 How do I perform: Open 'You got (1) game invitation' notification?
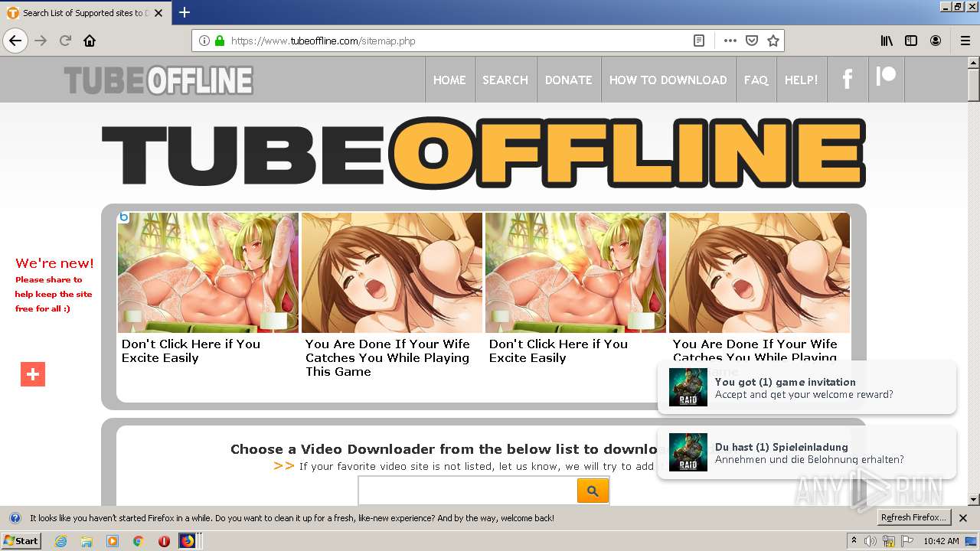tap(807, 388)
